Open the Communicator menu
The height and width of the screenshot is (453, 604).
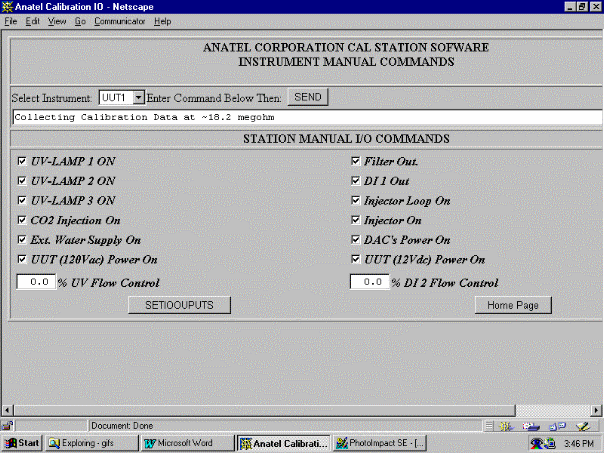(119, 22)
